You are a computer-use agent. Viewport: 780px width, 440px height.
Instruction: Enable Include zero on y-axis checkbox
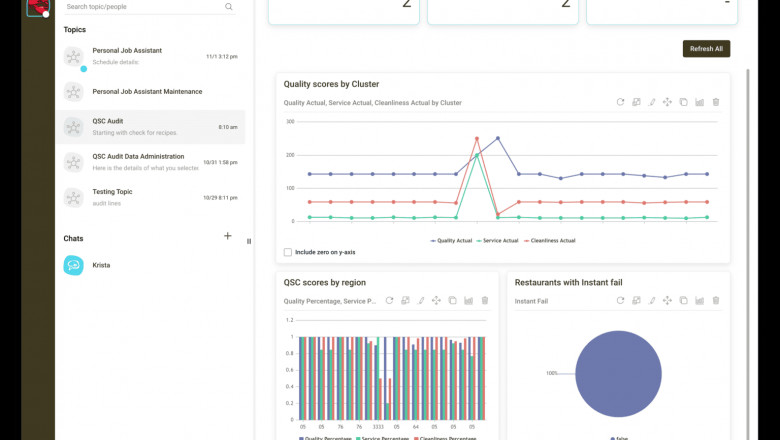(289, 252)
